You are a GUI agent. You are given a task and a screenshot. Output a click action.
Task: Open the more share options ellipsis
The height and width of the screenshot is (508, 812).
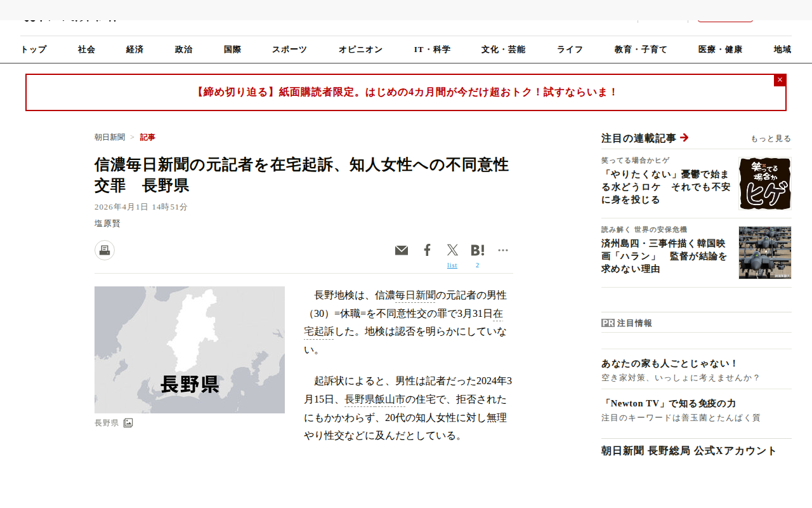click(x=503, y=250)
